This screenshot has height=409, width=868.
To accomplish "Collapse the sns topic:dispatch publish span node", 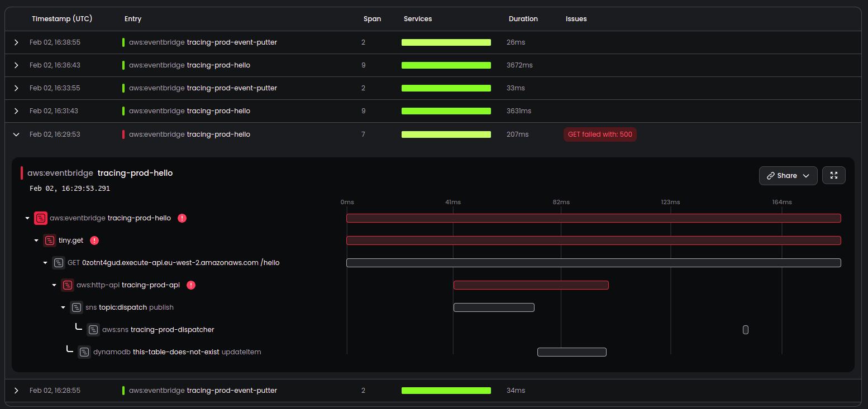I will (x=63, y=307).
